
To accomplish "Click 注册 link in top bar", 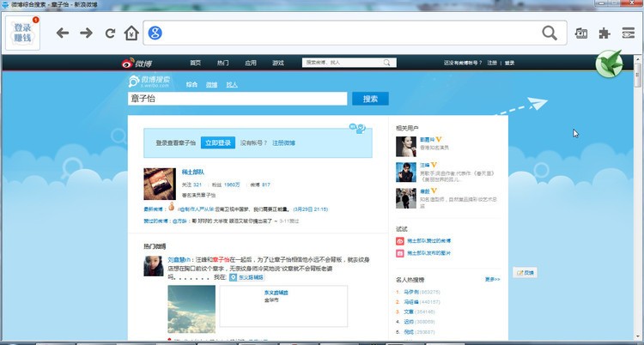I will click(x=492, y=63).
